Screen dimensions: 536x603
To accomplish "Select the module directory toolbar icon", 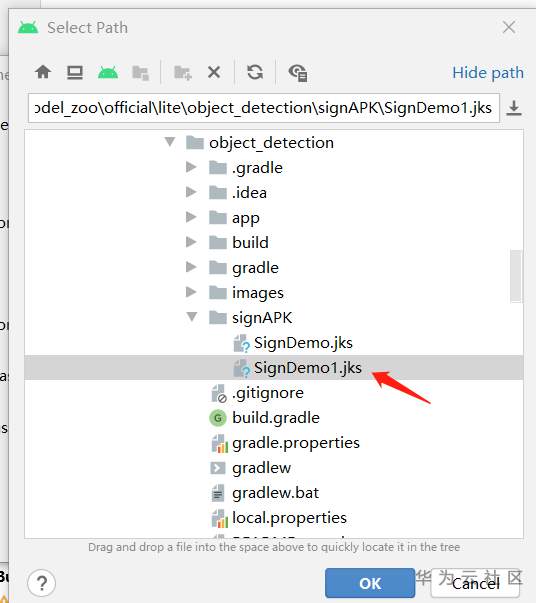I will pyautogui.click(x=140, y=73).
